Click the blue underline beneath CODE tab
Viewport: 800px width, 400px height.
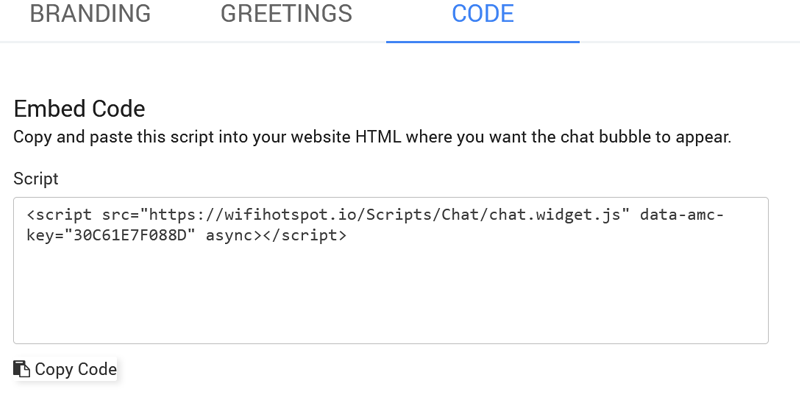point(483,42)
